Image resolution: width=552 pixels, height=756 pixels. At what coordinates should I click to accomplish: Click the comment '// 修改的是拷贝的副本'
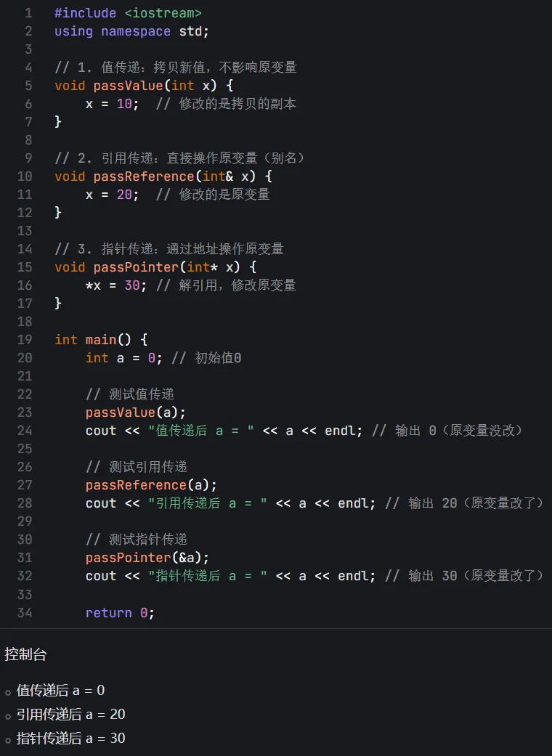226,104
